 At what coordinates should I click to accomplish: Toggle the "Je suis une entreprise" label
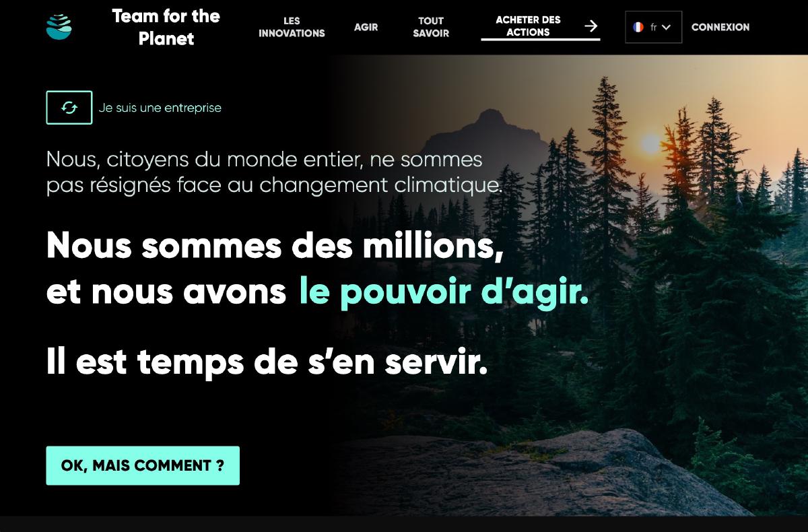160,108
